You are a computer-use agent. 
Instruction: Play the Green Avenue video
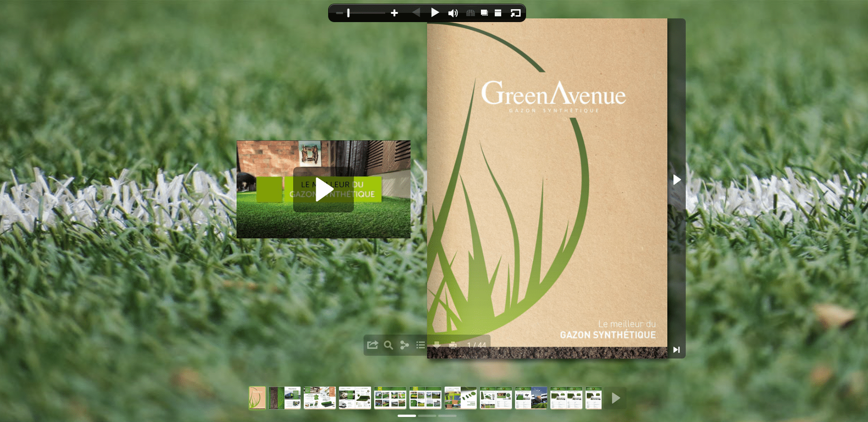pos(324,190)
